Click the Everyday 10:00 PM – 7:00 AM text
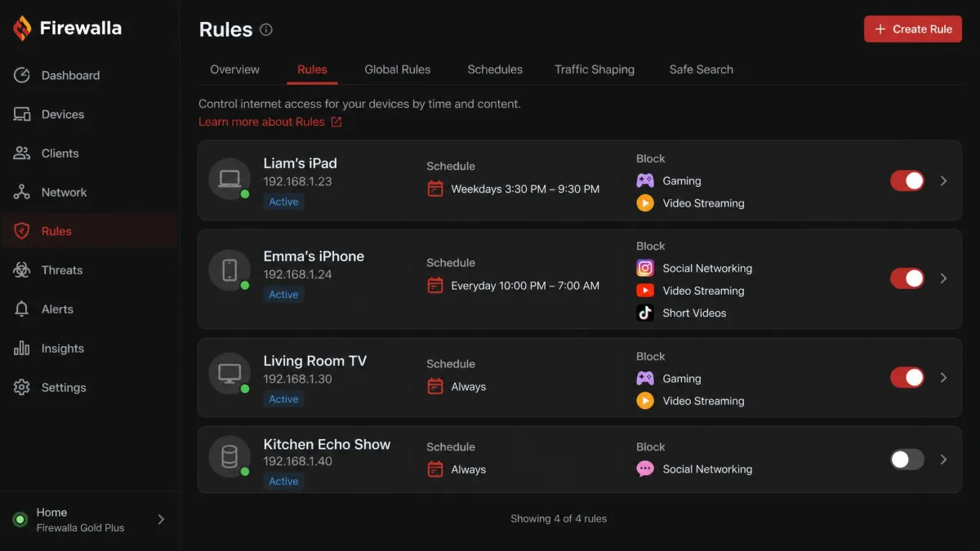The height and width of the screenshot is (551, 980). tap(525, 286)
